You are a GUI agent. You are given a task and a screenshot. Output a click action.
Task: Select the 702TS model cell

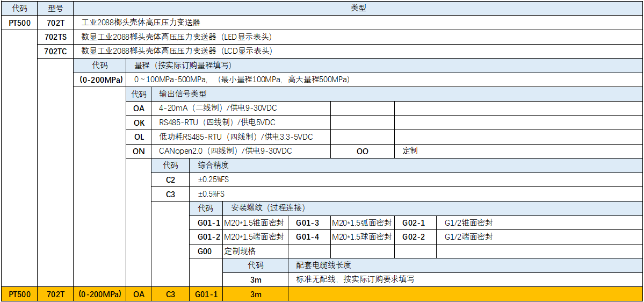(x=55, y=37)
